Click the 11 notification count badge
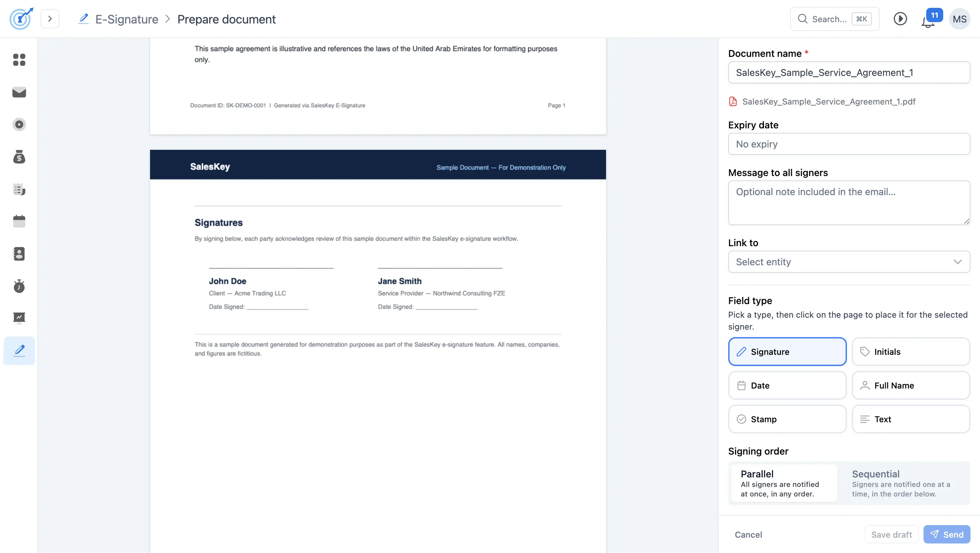The width and height of the screenshot is (980, 553). pos(934,15)
